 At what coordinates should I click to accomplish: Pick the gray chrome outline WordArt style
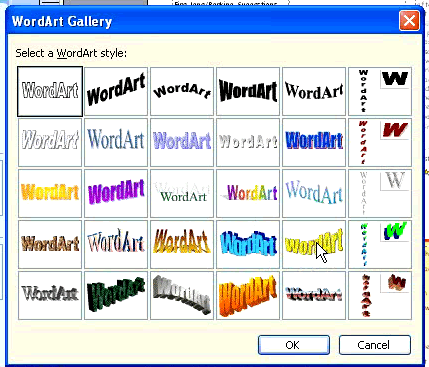coord(50,295)
